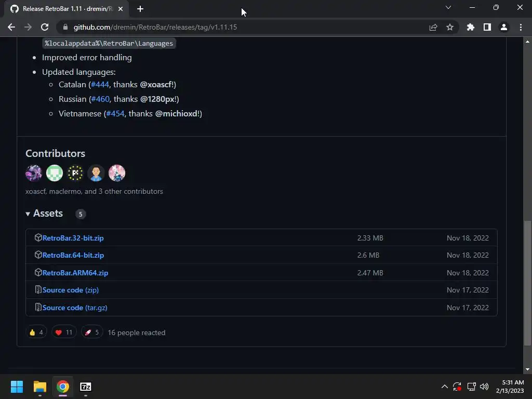This screenshot has width=532, height=399.
Task: Open @xoascf user mention
Action: [156, 85]
